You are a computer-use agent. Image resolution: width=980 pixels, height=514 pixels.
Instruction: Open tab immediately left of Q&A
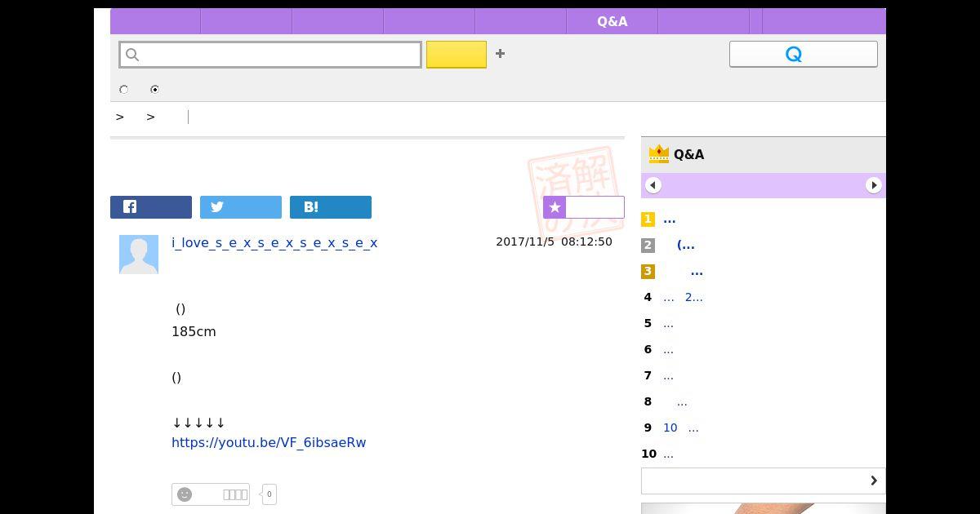pos(520,21)
